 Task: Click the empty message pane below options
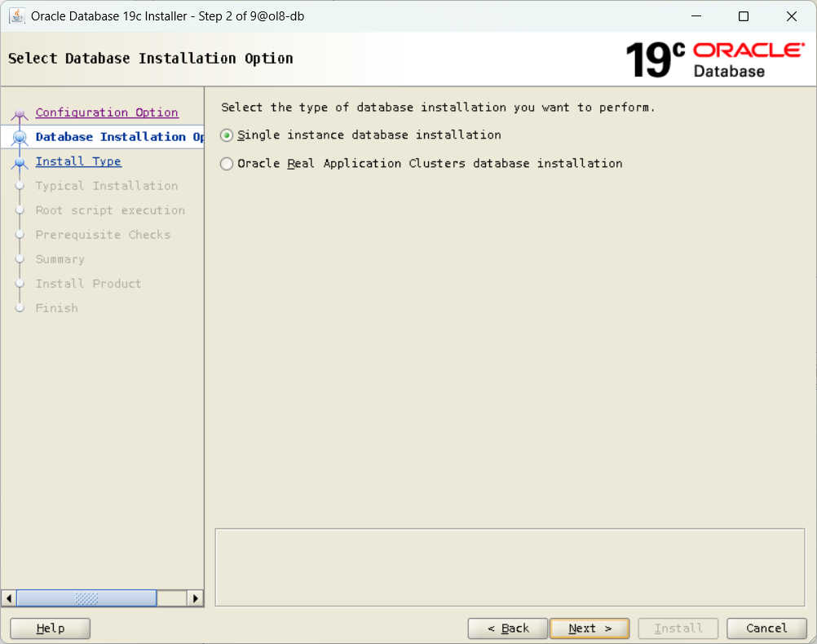pyautogui.click(x=510, y=567)
